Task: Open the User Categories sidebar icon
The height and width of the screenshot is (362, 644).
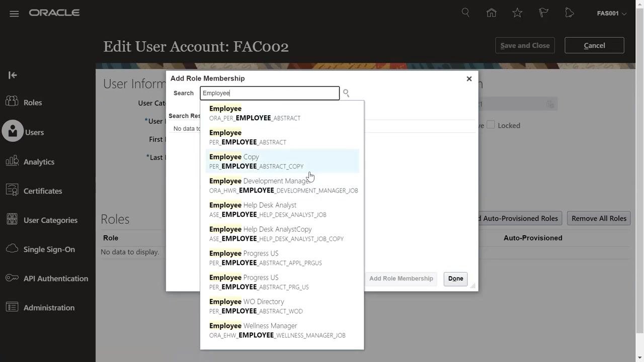Action: coord(12,219)
